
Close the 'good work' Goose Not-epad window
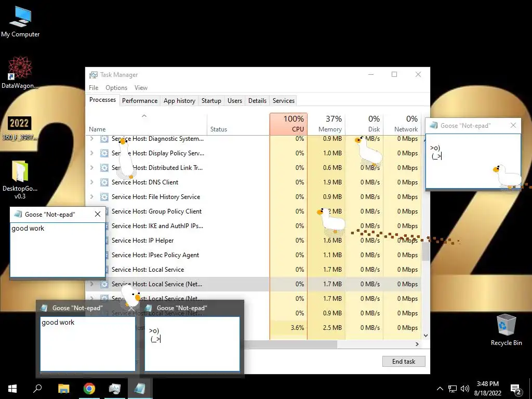tap(98, 214)
